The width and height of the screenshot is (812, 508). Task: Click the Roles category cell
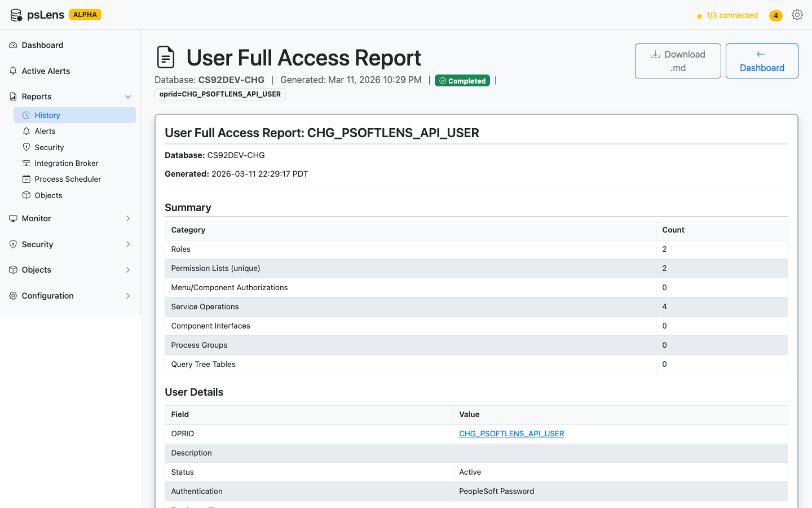click(411, 249)
